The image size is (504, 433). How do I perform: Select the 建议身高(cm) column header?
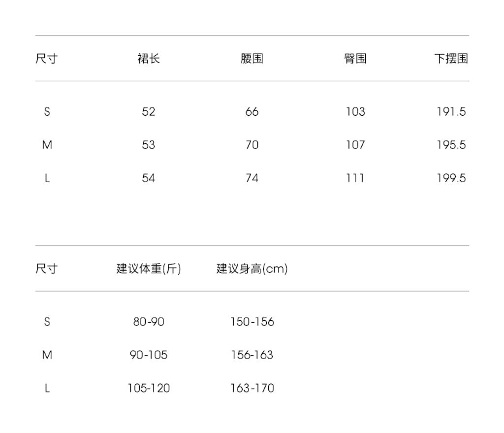click(x=252, y=269)
